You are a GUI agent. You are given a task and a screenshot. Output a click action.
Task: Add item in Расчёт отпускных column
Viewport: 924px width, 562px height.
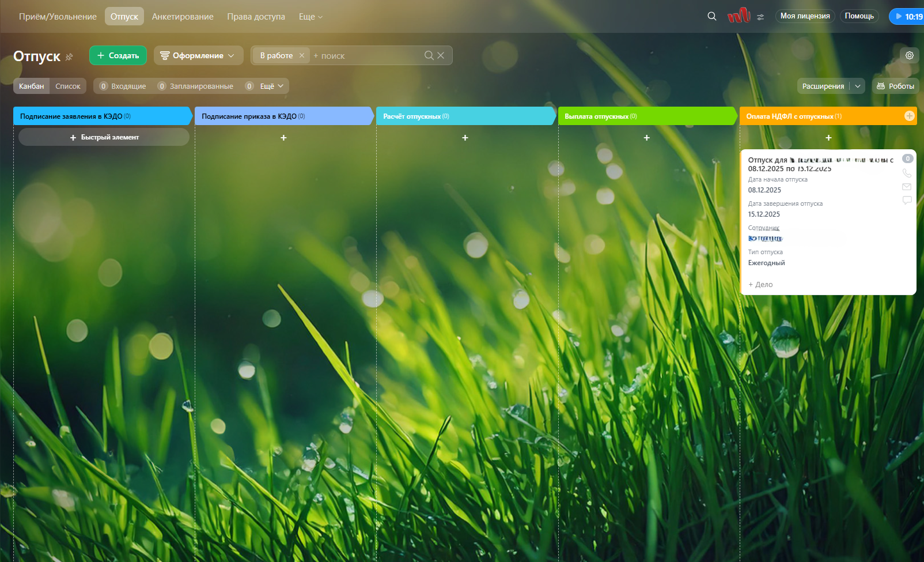[x=465, y=138]
